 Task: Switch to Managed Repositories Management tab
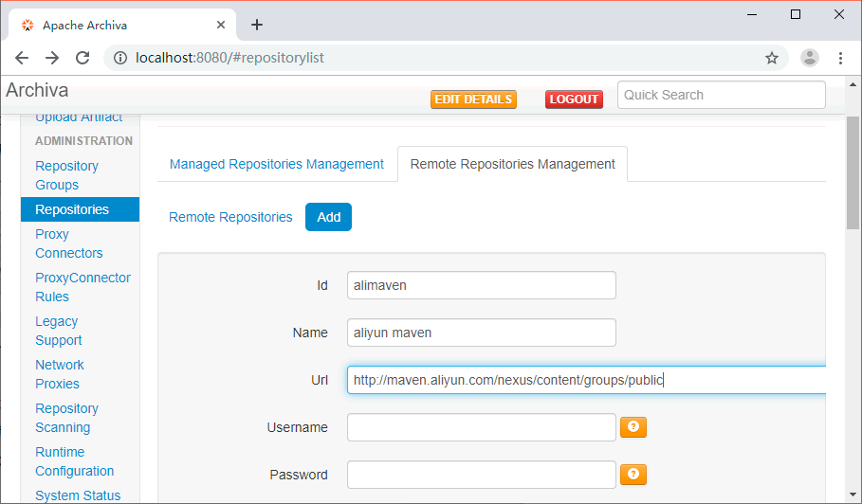pos(276,164)
